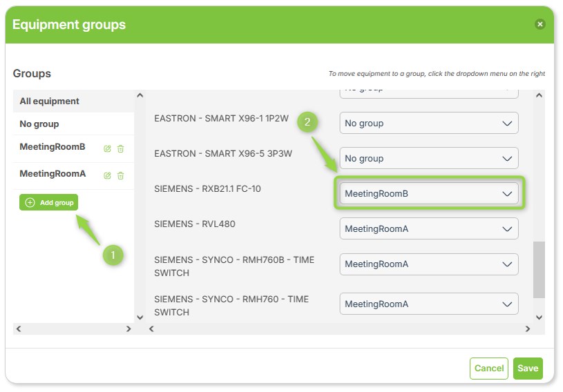Open group dropdown for EASTRON SMART X96-5 3P3W
Viewport: 563px width, 392px height.
pos(429,158)
